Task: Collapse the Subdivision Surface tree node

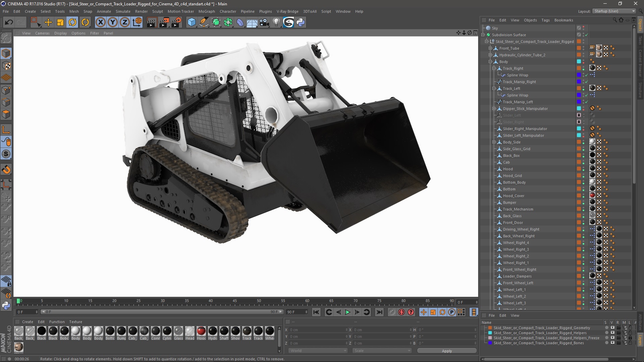Action: coord(483,35)
